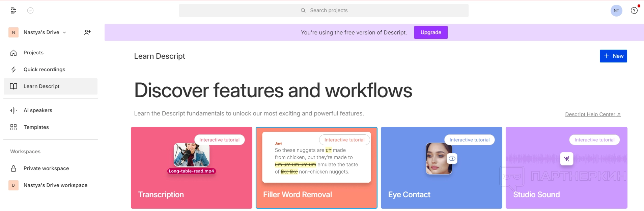Click the "Javi" speaker label in transcript
The image size is (644, 211).
[x=278, y=143]
